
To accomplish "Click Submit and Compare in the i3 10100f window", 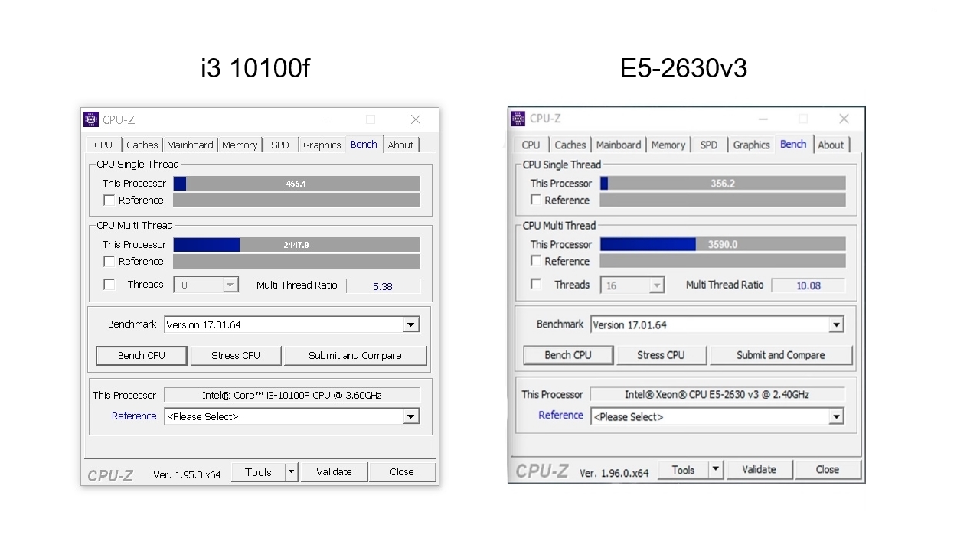I will click(355, 355).
